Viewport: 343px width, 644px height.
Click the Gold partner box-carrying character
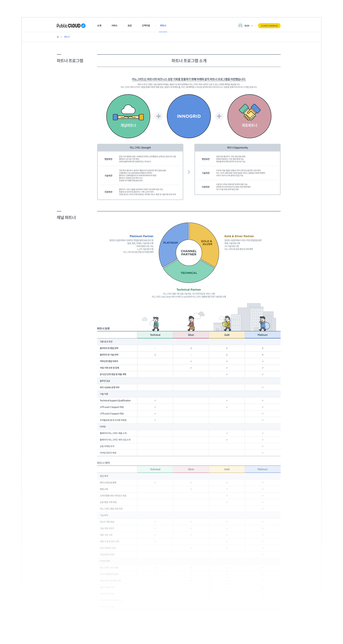tap(227, 323)
